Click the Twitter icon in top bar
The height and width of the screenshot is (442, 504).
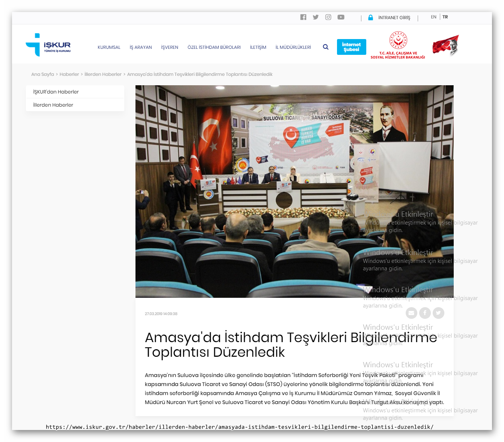coord(316,17)
